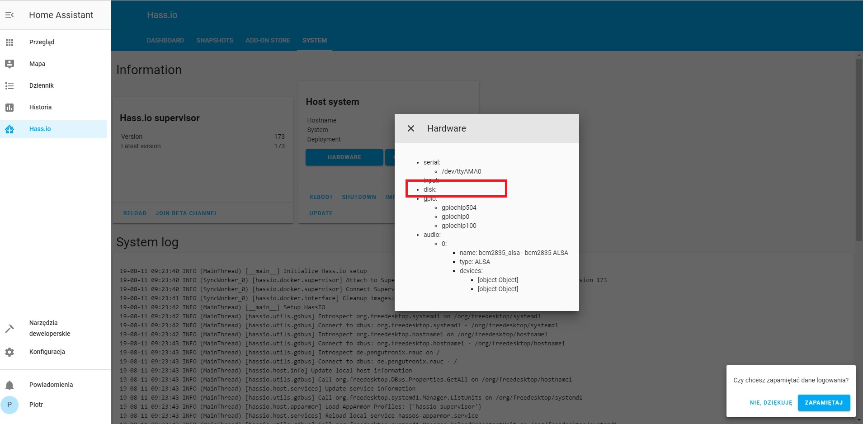Click the Dziennik list icon
Image resolution: width=868 pixels, height=424 pixels.
click(9, 85)
